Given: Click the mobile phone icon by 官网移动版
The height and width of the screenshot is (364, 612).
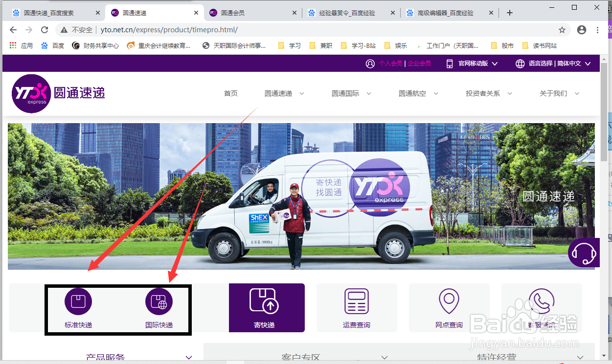Looking at the screenshot, I should click(450, 64).
